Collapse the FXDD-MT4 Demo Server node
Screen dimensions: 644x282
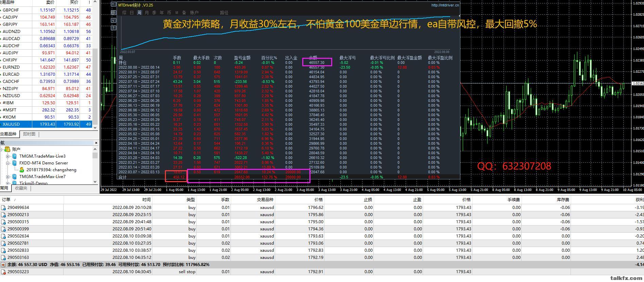[8, 163]
